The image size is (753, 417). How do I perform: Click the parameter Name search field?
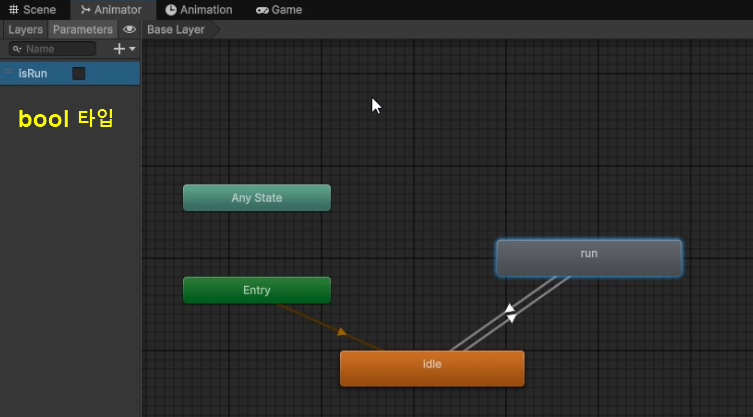pyautogui.click(x=58, y=49)
